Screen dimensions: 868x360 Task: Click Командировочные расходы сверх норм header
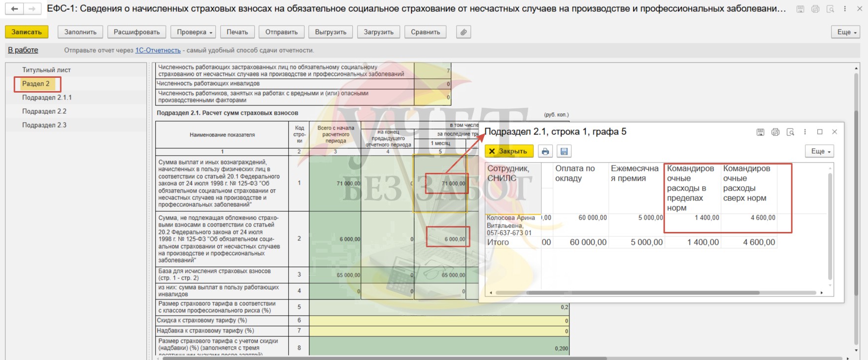(749, 188)
